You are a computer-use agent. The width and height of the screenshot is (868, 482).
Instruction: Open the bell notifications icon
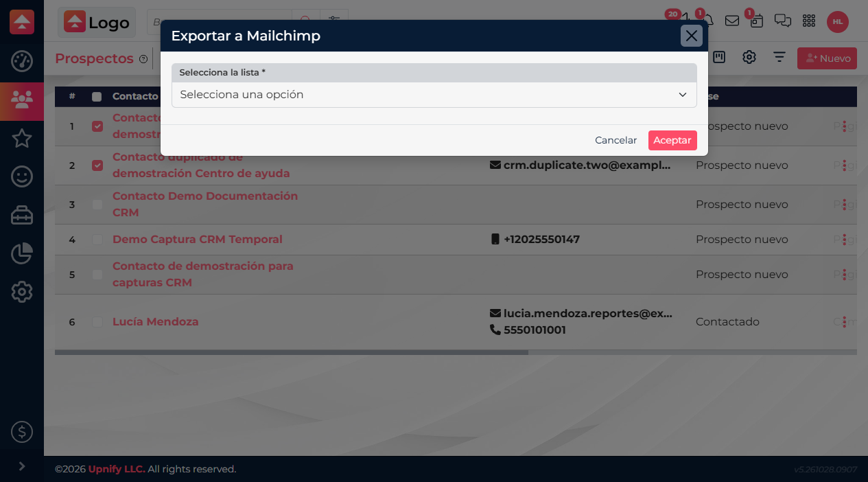(709, 20)
